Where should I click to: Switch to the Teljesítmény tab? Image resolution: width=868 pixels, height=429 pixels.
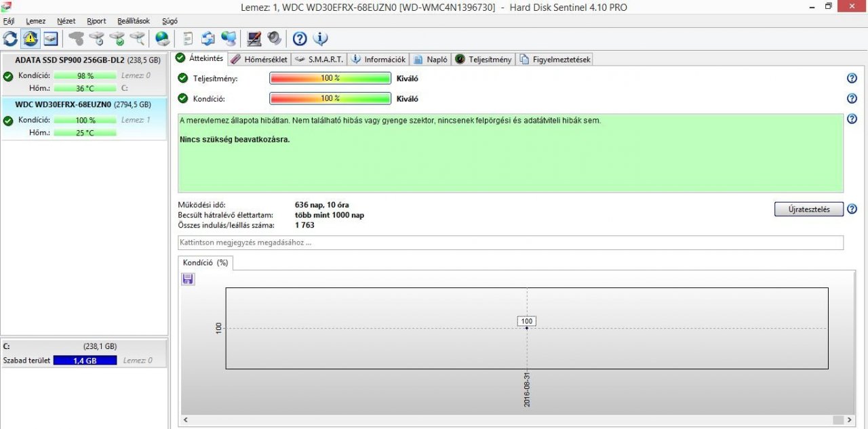484,60
